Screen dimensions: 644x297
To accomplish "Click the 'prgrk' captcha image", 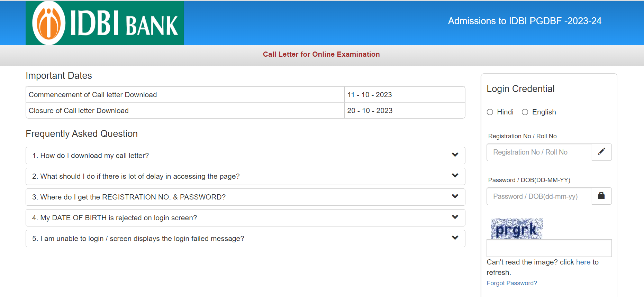I will click(x=516, y=229).
